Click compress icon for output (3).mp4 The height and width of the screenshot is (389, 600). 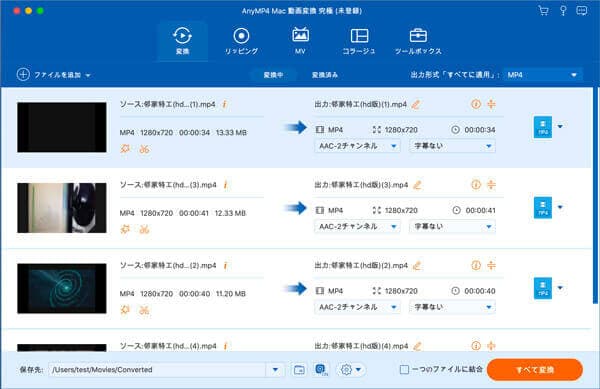(x=491, y=185)
